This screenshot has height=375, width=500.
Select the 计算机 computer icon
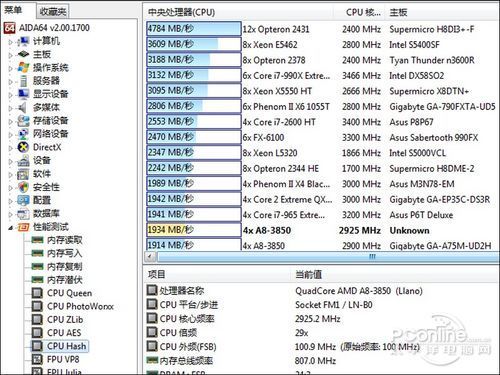(23, 41)
